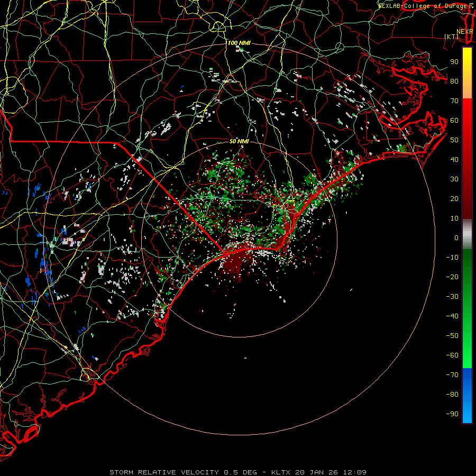The image size is (476, 476).
Task: Click the "-50" velocity scale label
Action: [x=452, y=336]
